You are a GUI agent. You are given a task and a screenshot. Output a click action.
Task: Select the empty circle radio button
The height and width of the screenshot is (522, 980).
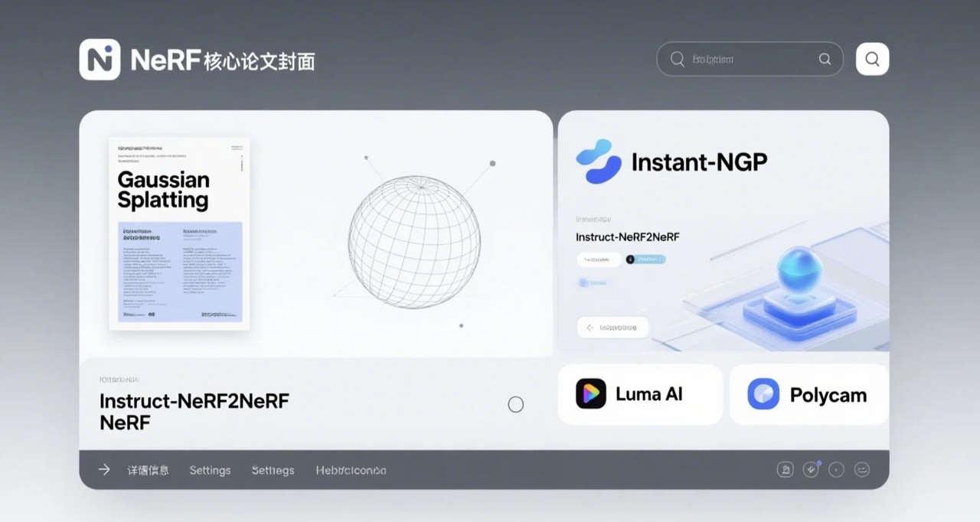(516, 404)
